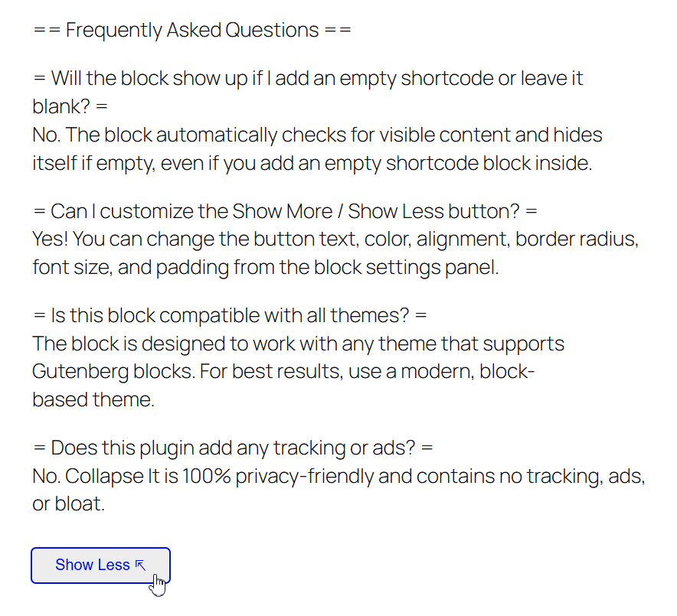Click 'The block is designed to work' line
Image resolution: width=677 pixels, height=616 pixels.
(x=299, y=344)
